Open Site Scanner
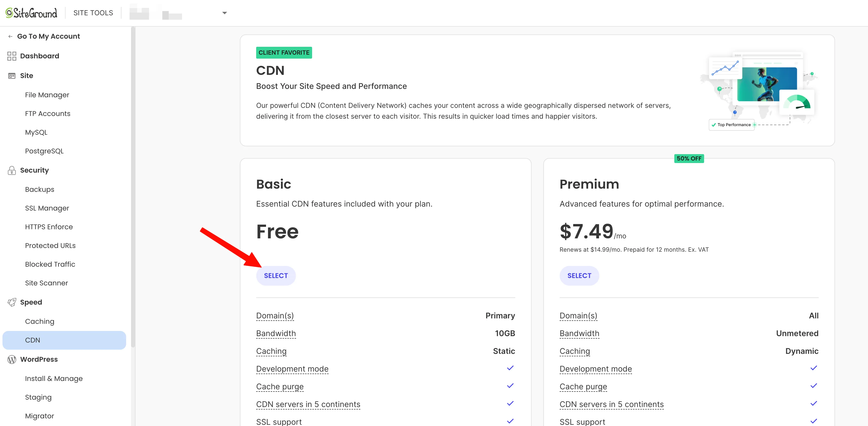The image size is (868, 426). [x=47, y=283]
